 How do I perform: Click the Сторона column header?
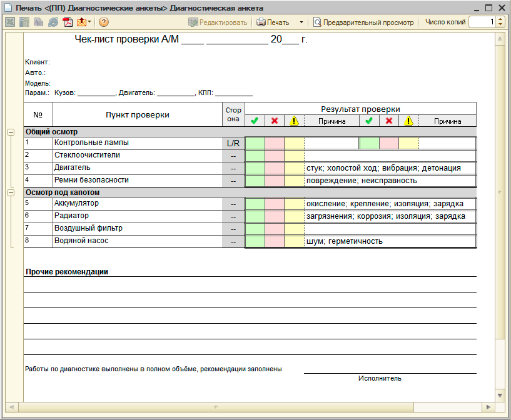click(233, 114)
